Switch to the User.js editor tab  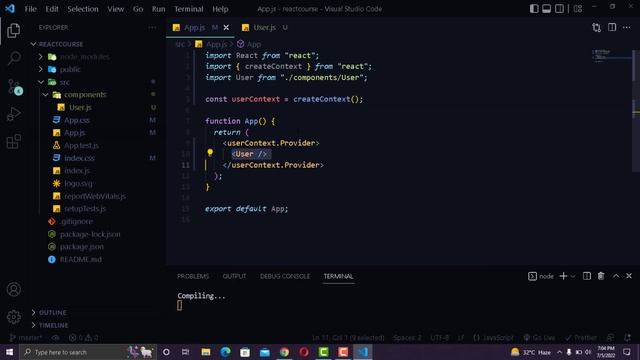(x=264, y=27)
